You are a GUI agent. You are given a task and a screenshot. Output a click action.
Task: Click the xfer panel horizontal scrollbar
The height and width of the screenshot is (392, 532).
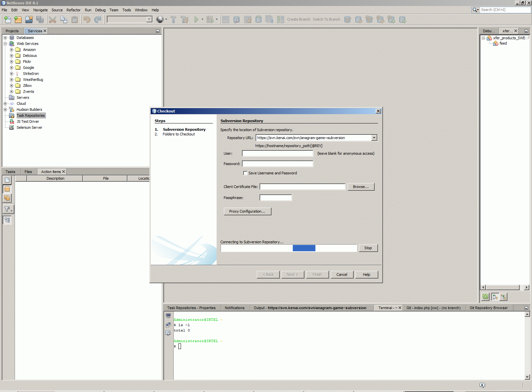point(505,288)
